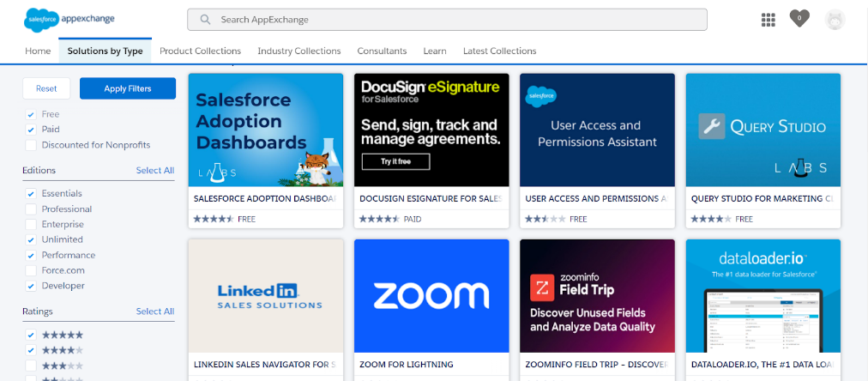Click the Salesforce Adoption Dashboards star rating
This screenshot has height=381, width=868.
click(x=214, y=219)
